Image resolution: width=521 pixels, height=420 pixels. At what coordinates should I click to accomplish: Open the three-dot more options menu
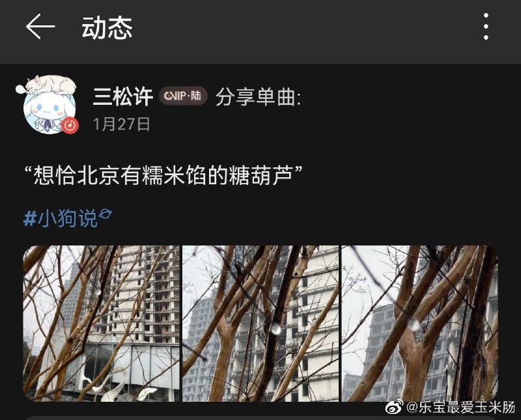pos(486,27)
